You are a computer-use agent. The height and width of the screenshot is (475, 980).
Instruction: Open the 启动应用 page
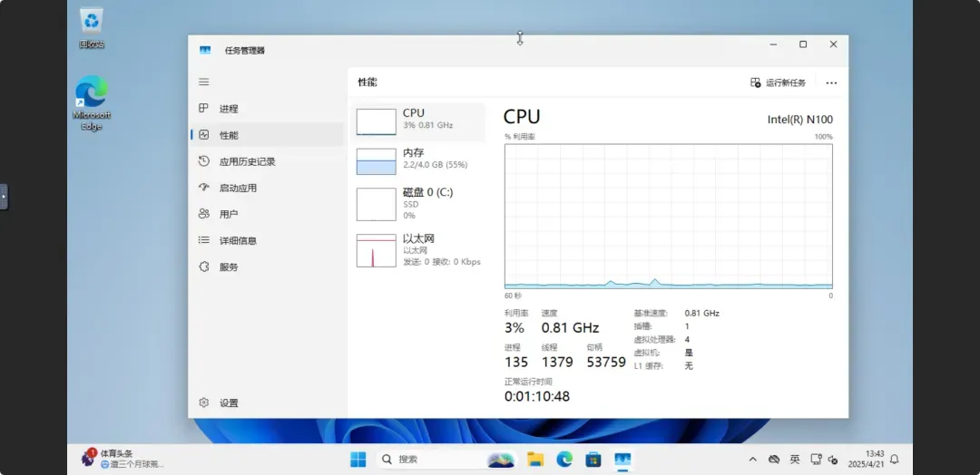click(267, 188)
